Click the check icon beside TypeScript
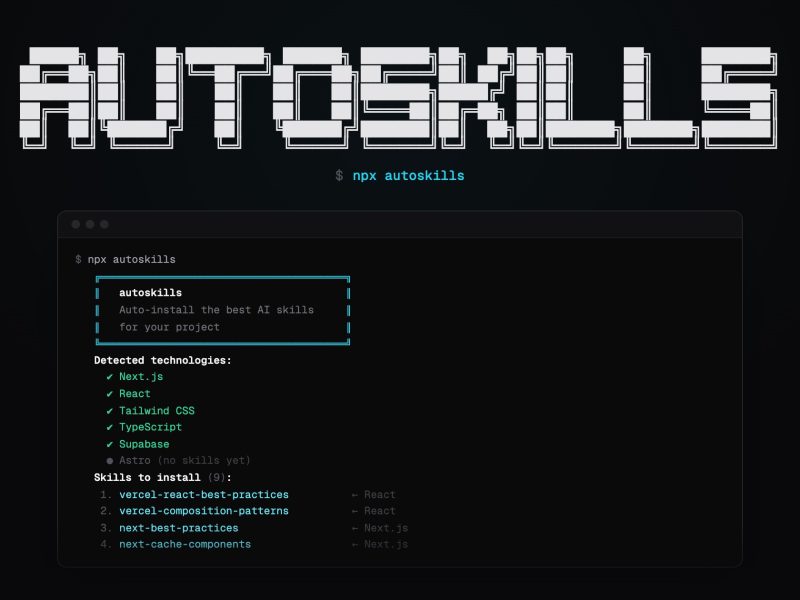Screen dimensions: 800x600 point(110,427)
